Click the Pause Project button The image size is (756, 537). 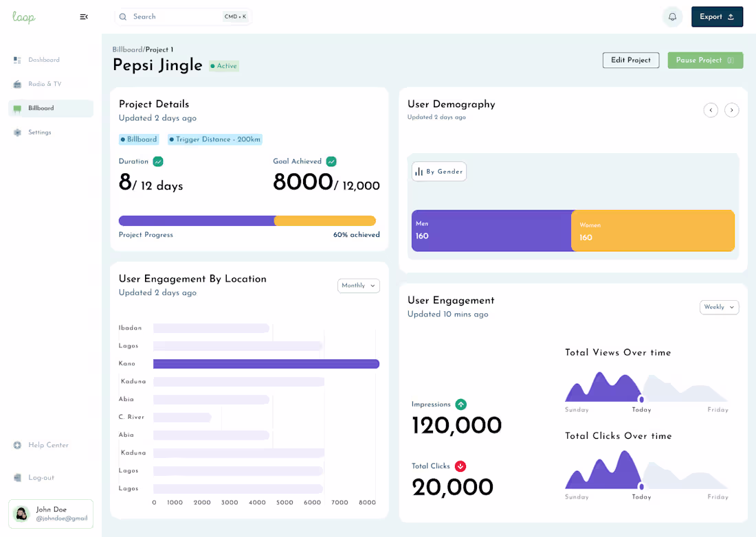705,60
